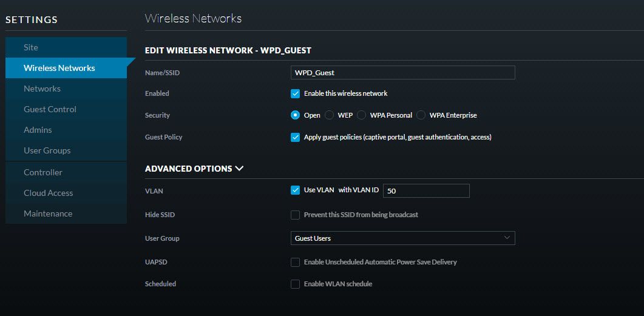Image resolution: width=644 pixels, height=316 pixels.
Task: Click the VLAN ID input field
Action: click(x=426, y=190)
